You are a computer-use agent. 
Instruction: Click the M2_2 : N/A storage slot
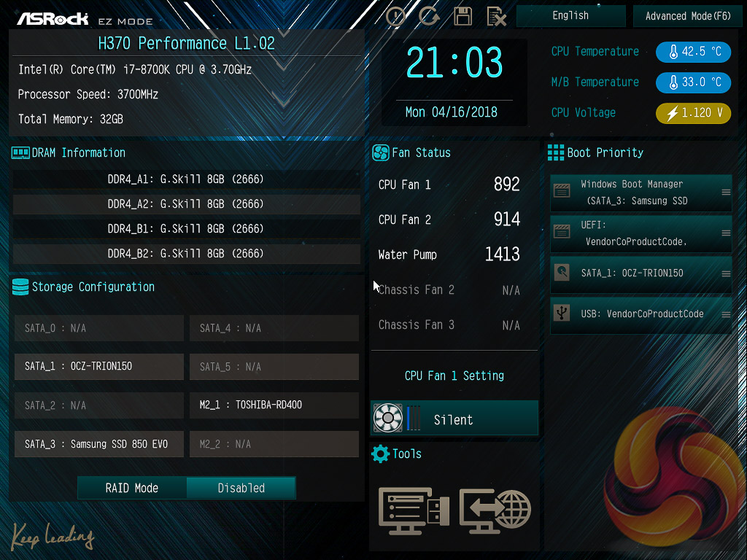coord(274,444)
